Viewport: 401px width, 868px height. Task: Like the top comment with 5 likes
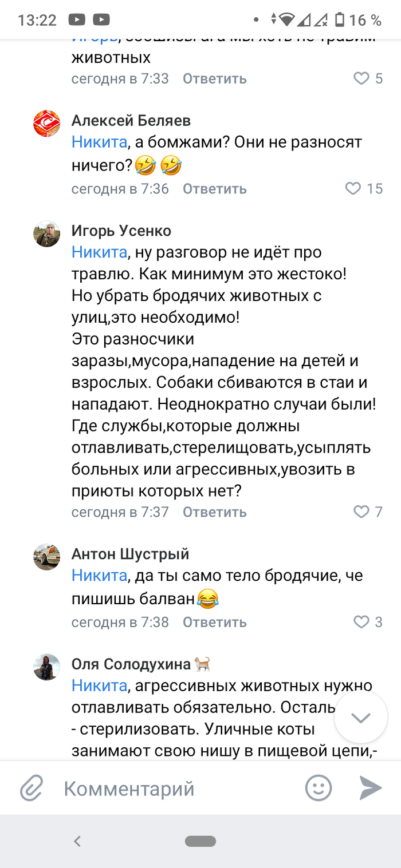(361, 78)
